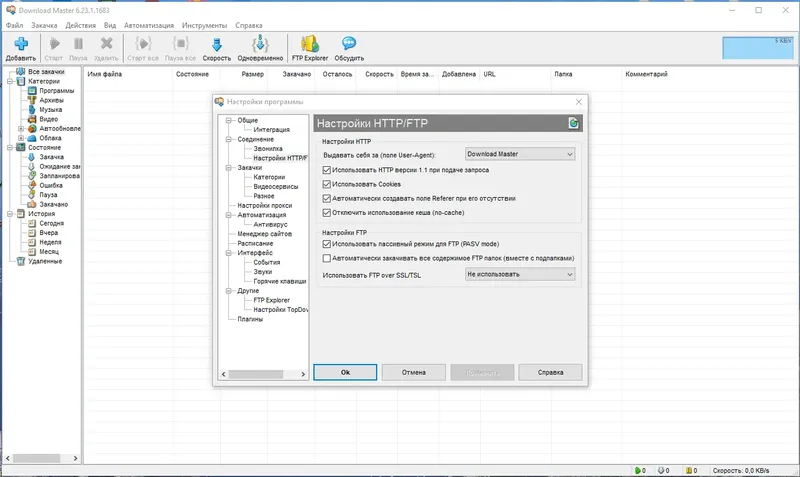
Task: Click the queued downloads arrow status icon
Action: (x=661, y=470)
